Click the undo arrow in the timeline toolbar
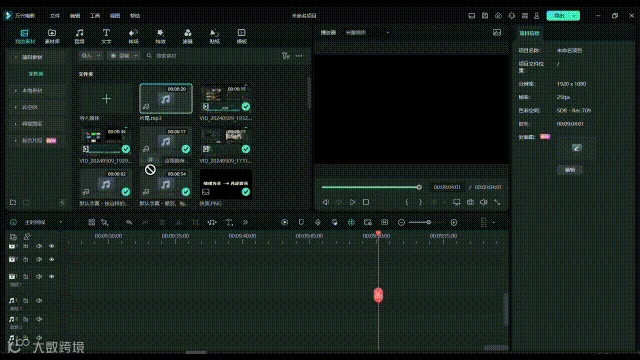 129,222
